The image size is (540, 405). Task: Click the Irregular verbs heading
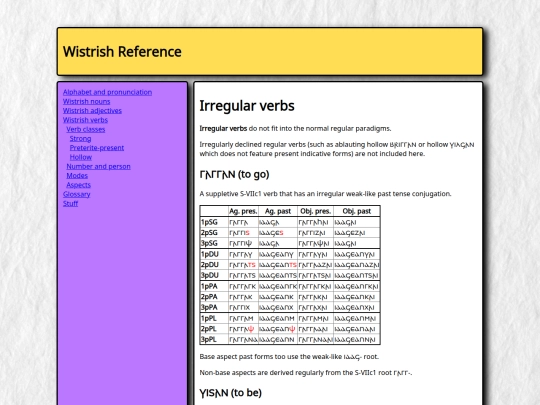click(247, 106)
